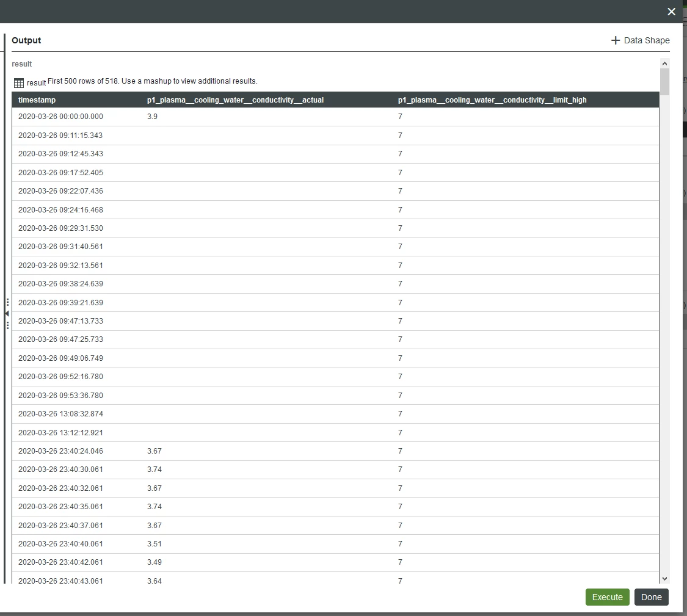Select timestamp 2020-03-26 09:38:24.639

(60, 284)
